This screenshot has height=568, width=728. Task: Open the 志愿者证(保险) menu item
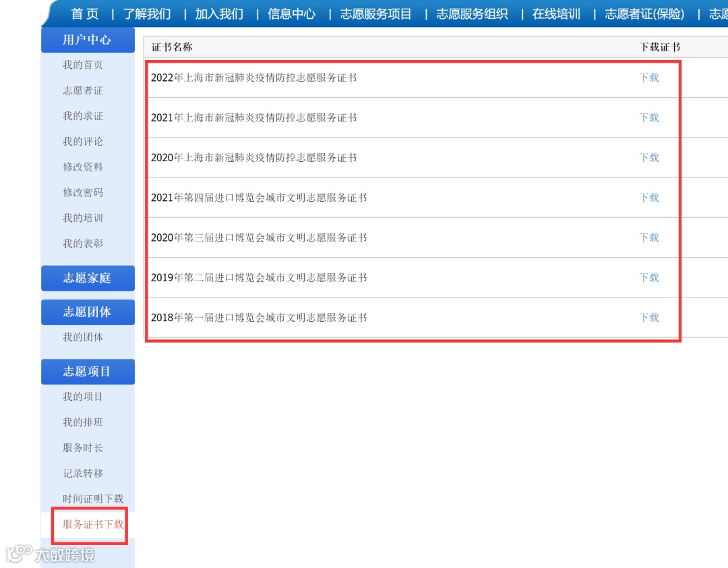pyautogui.click(x=643, y=13)
